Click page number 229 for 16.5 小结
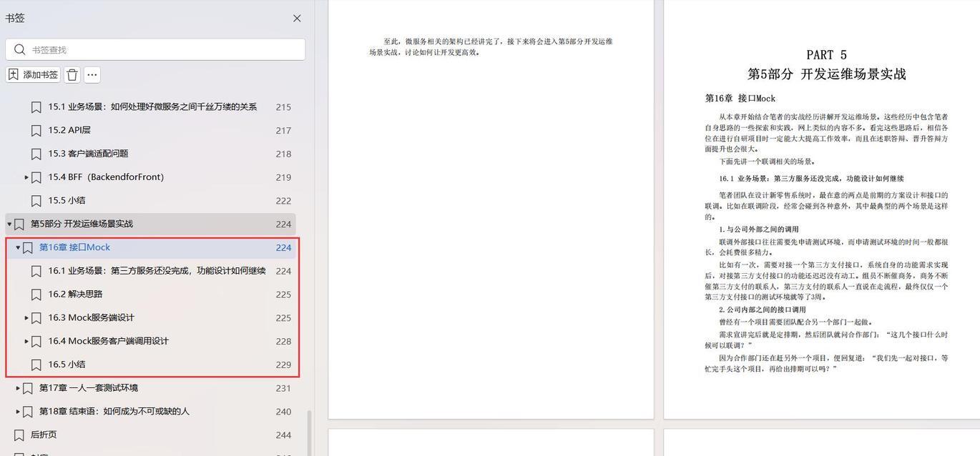Image resolution: width=980 pixels, height=456 pixels. tap(283, 365)
